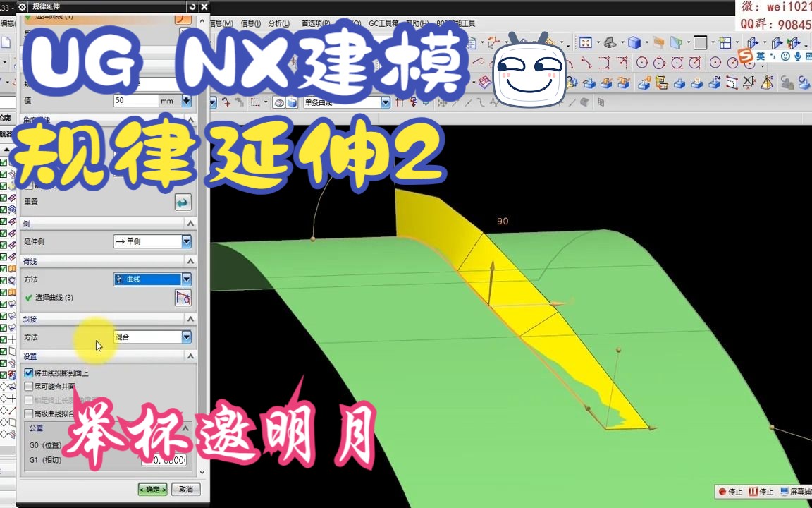Click the 确定 button to confirm
The width and height of the screenshot is (812, 508).
152,489
